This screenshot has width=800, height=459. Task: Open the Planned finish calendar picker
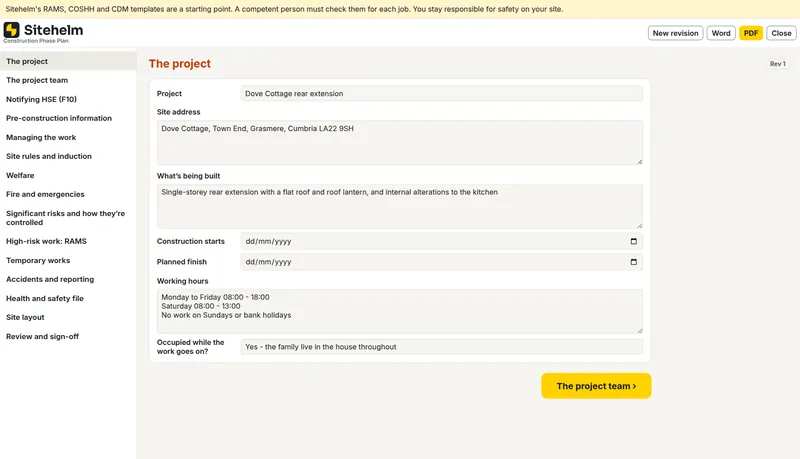coord(633,262)
